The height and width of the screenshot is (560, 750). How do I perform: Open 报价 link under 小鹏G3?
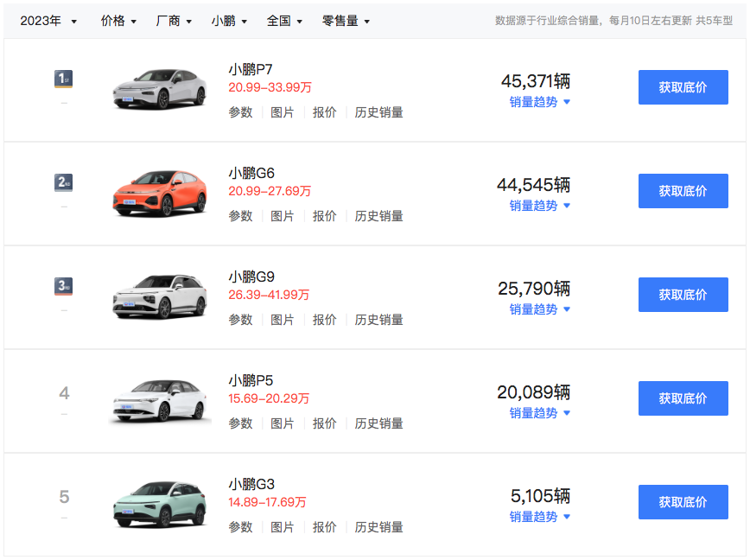click(x=324, y=527)
